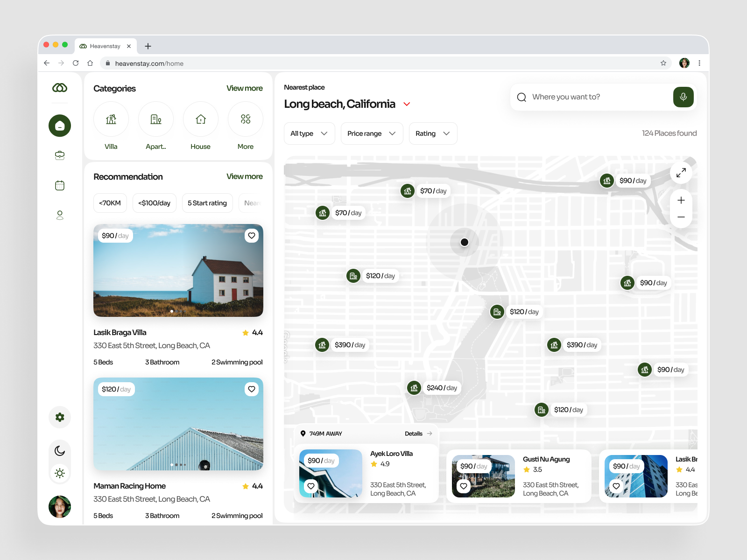
Task: Open the All type filter dropdown
Action: point(309,133)
